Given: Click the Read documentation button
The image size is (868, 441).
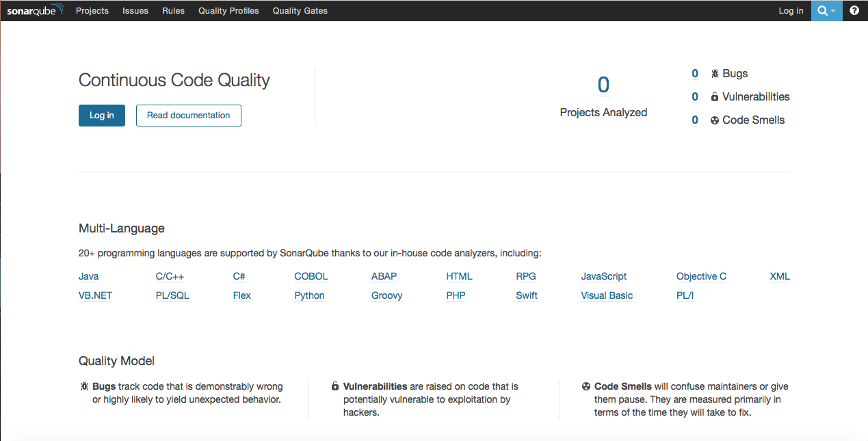Looking at the screenshot, I should 189,116.
